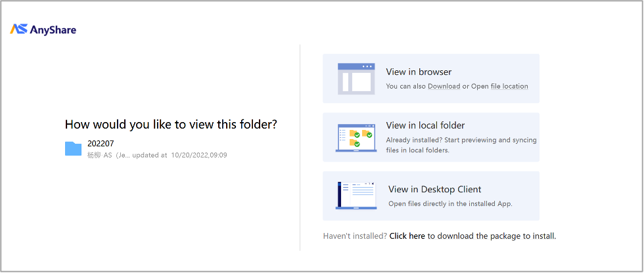The image size is (644, 273).
Task: Select the blue 202207 folder icon
Action: [74, 149]
